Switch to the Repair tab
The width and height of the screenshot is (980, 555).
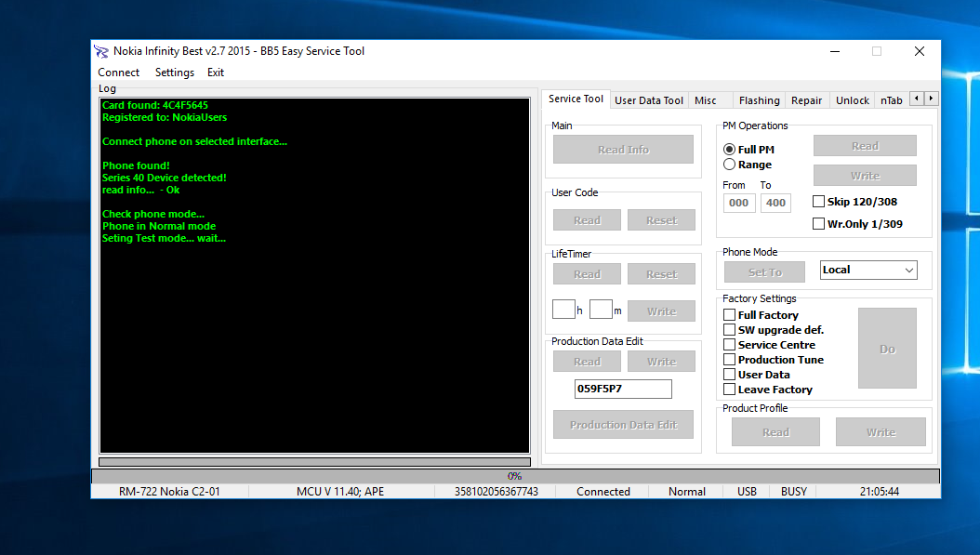point(806,100)
